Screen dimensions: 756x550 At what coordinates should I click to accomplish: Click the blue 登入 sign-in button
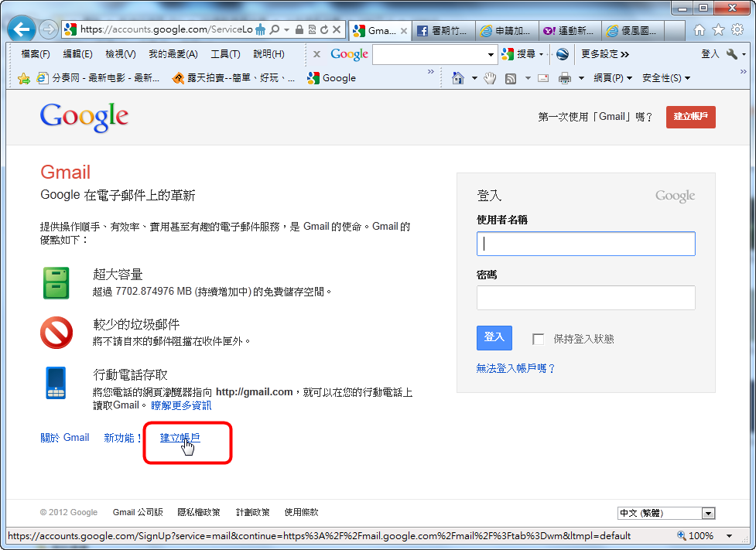[x=494, y=337]
